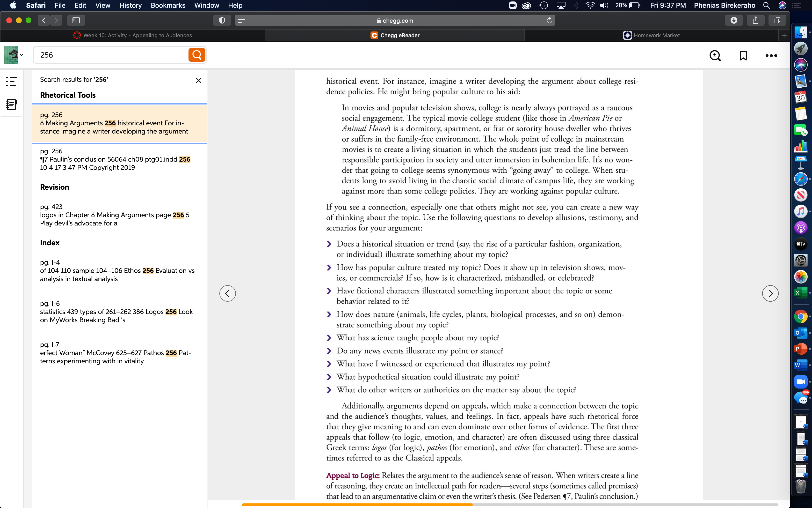Open Time Machine menu bar icon
The width and height of the screenshot is (812, 508).
tap(544, 5)
